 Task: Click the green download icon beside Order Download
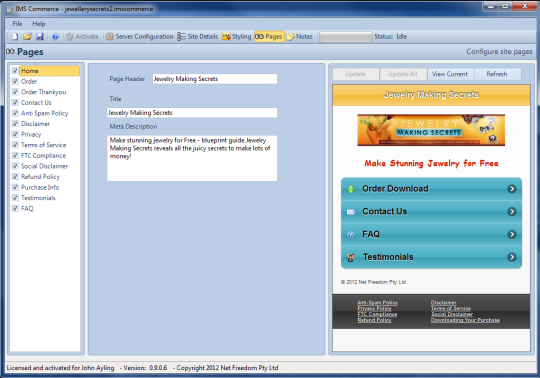pos(351,189)
